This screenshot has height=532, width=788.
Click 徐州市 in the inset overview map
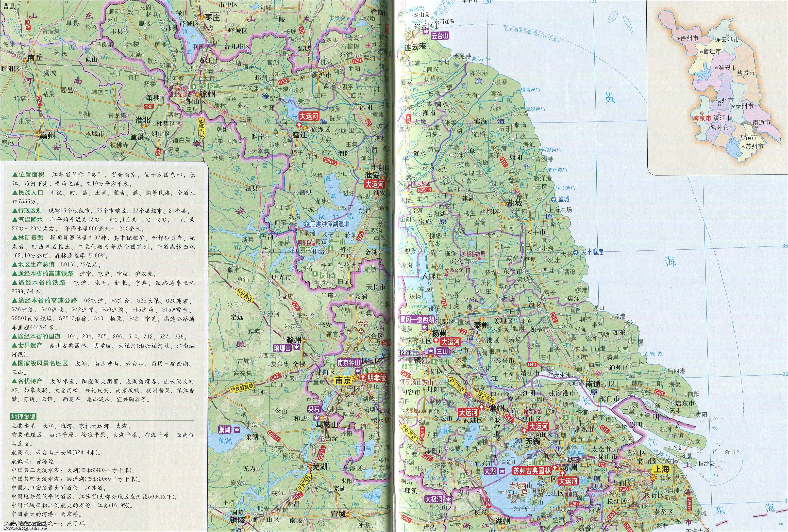(689, 38)
